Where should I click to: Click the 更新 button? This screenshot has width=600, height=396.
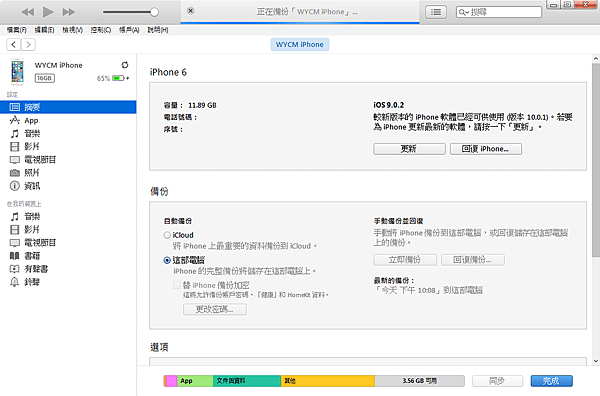[x=409, y=149]
